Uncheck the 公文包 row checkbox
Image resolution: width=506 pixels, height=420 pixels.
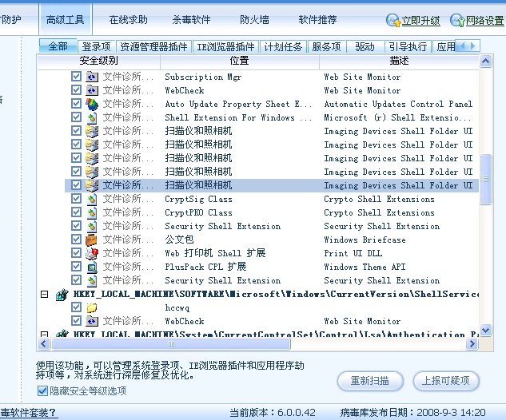click(x=76, y=240)
